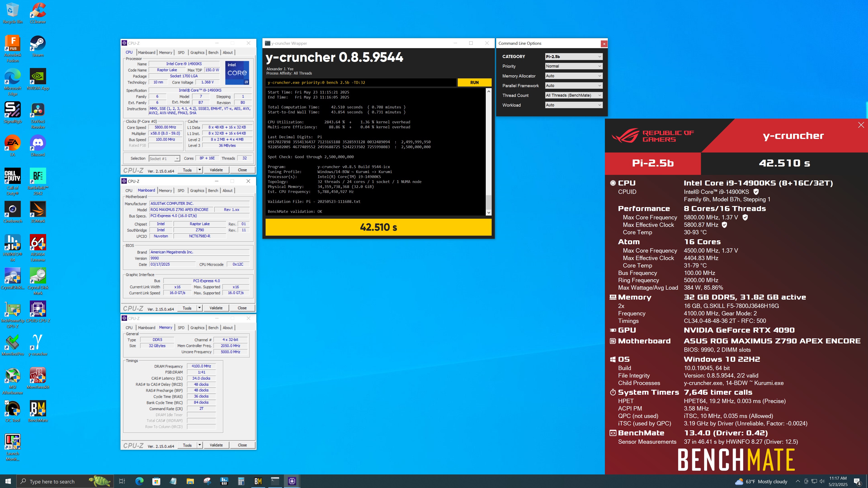Viewport: 868px width, 488px height.
Task: Open the Thread Count dropdown
Action: (x=573, y=95)
